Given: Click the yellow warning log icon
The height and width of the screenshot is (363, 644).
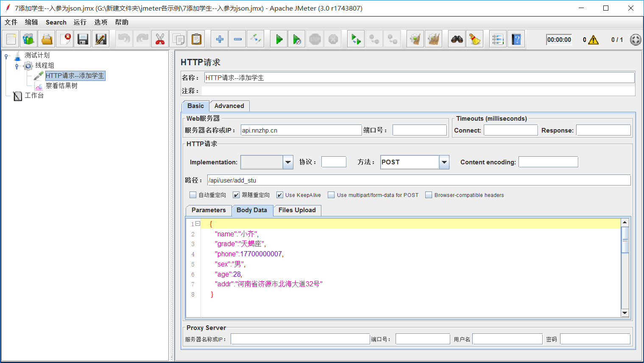Looking at the screenshot, I should (594, 40).
